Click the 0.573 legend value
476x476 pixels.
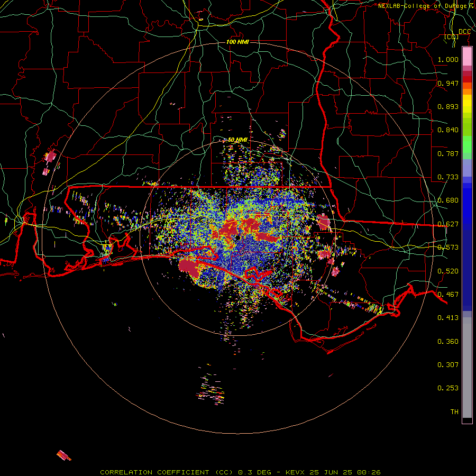pos(448,248)
